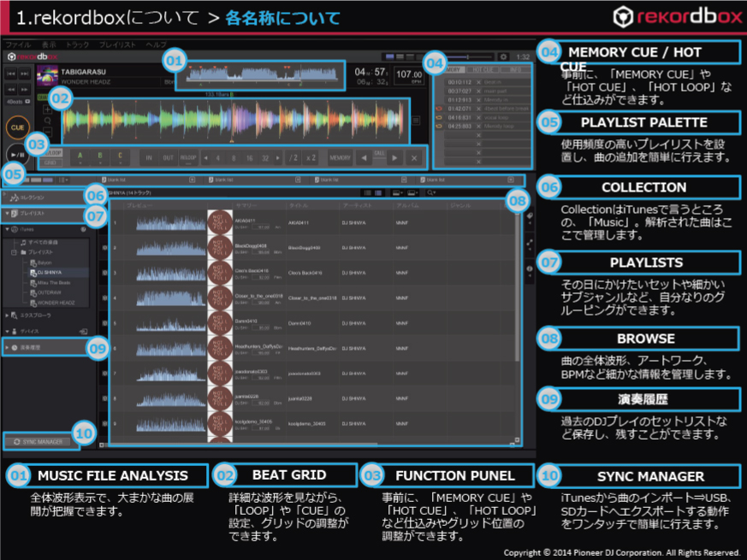Select hot cue B button

tap(100, 157)
